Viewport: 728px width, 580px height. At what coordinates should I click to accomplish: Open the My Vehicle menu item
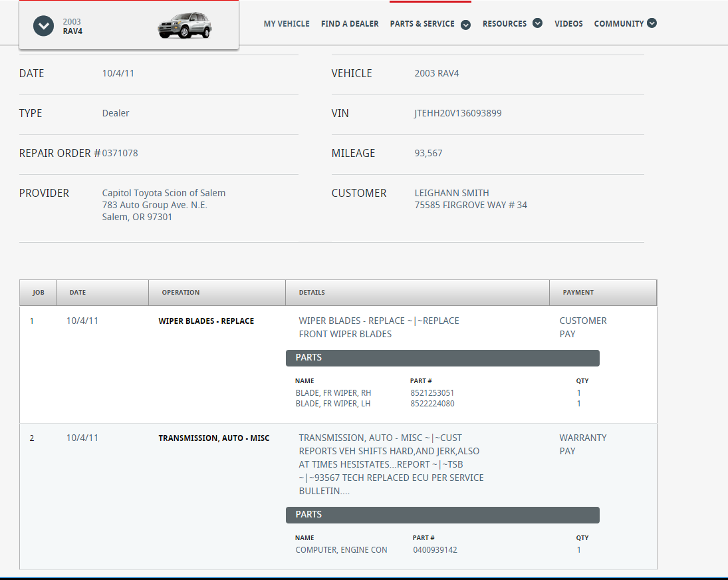tap(287, 24)
